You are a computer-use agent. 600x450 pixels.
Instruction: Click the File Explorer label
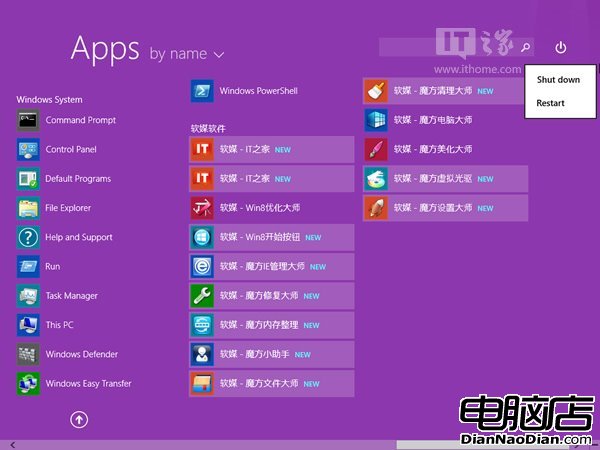(x=68, y=208)
